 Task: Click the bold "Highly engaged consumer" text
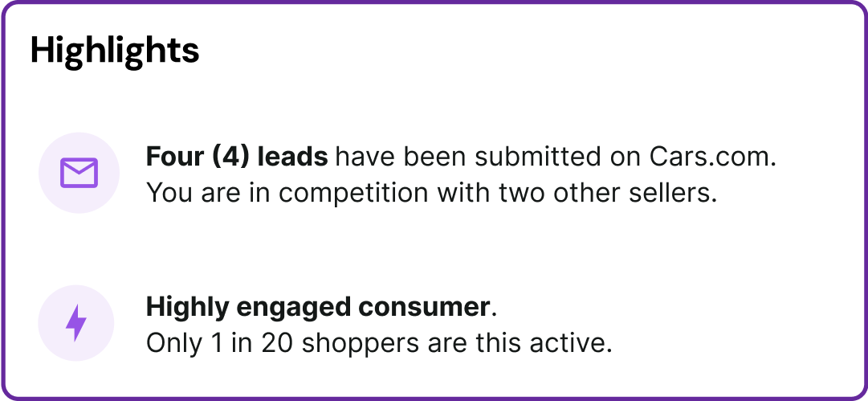coord(318,308)
